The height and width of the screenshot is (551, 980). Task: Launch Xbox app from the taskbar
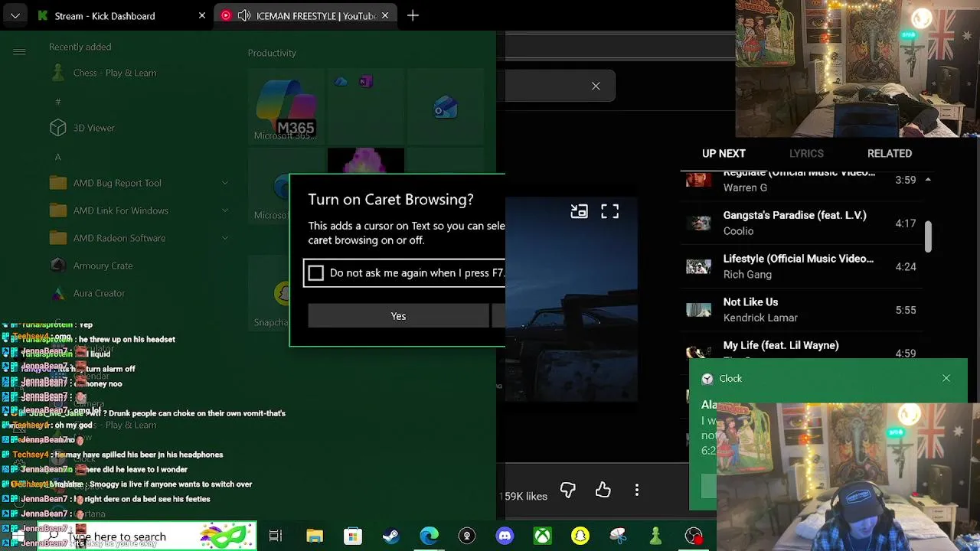pos(542,536)
